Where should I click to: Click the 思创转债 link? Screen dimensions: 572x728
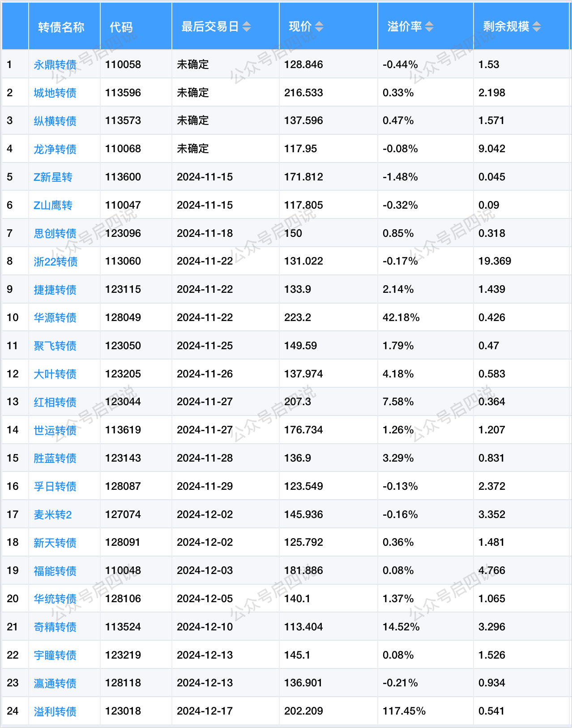tap(55, 233)
